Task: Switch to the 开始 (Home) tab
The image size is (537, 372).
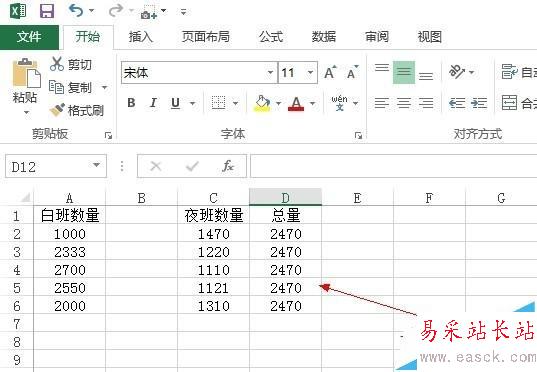Action: coord(88,37)
